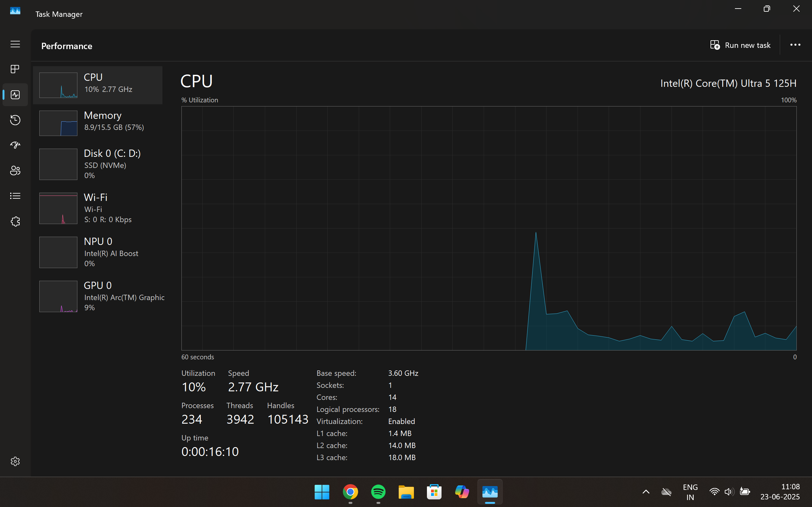This screenshot has width=812, height=507.
Task: Show hidden system tray icons chevron
Action: [x=645, y=492]
